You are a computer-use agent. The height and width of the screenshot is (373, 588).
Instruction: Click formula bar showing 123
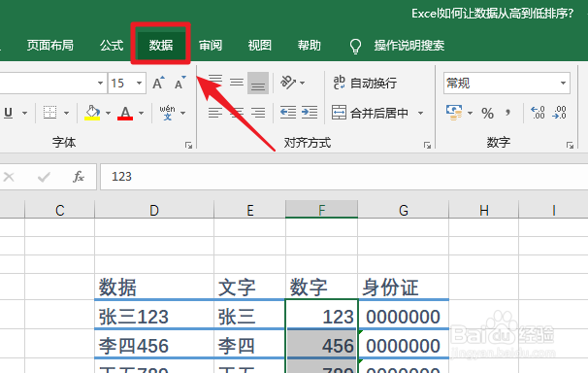[343, 177]
